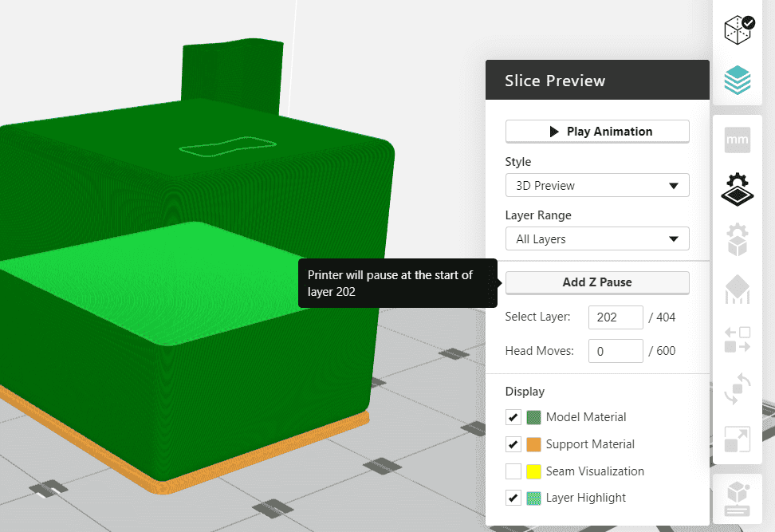Open the layers slice preview icon
The image size is (775, 532).
tap(738, 80)
